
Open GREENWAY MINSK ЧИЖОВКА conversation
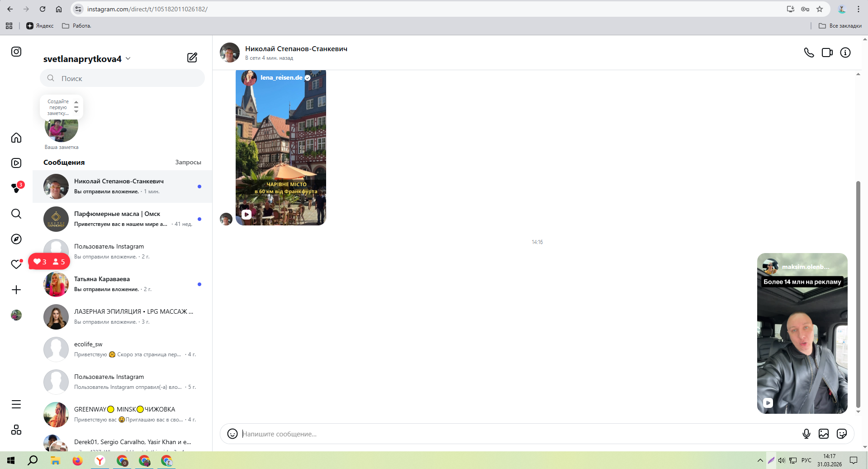[122, 415]
